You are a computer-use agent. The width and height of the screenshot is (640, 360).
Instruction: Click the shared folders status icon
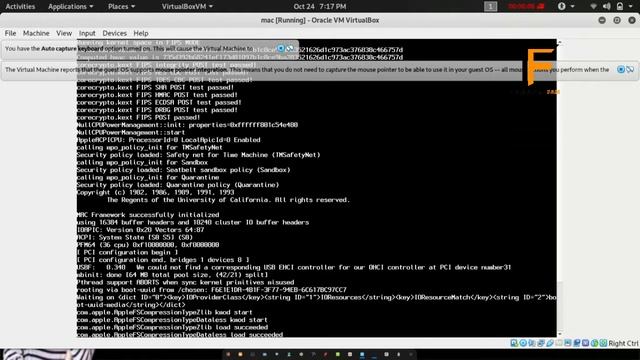click(559, 343)
